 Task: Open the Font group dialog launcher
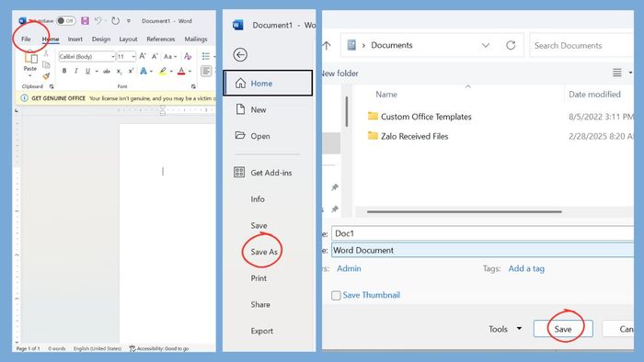tap(193, 86)
